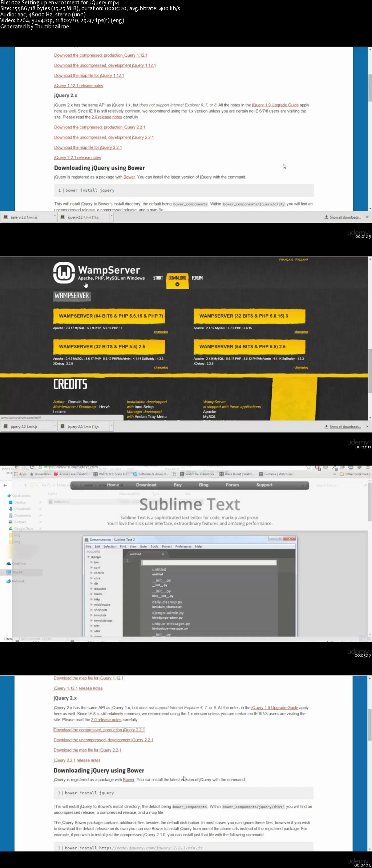Screen dimensions: 372x868
Task: Expand the middleware folder in the Sublime demo sidebar
Action: (92, 605)
